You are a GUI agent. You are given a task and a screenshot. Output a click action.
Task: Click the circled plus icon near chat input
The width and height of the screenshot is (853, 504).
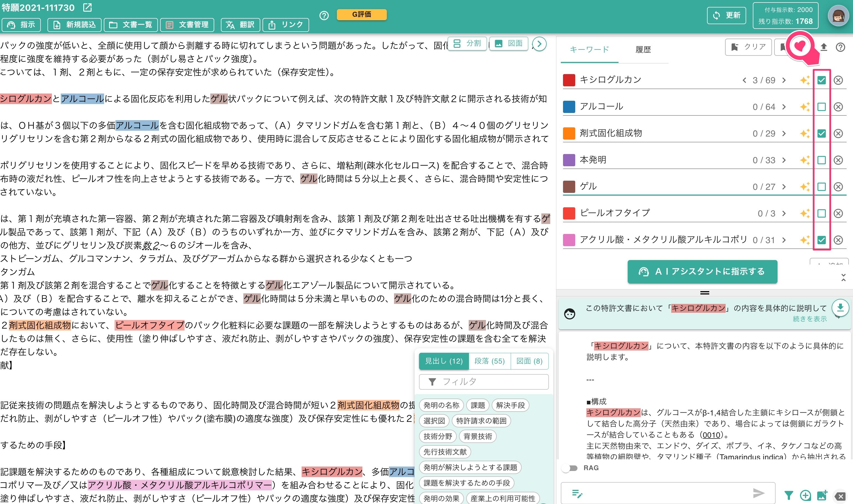click(805, 495)
